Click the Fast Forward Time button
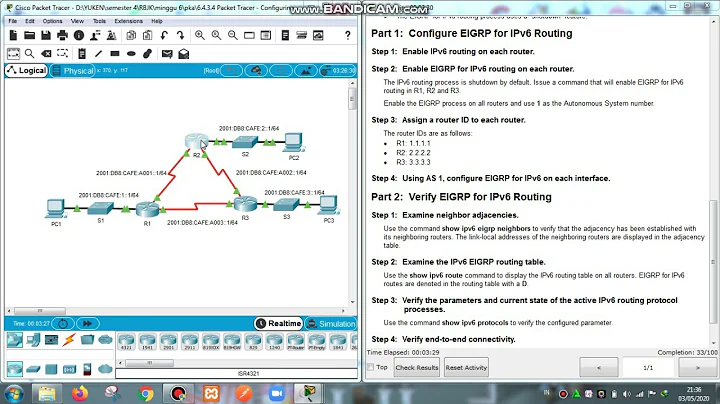Image resolution: width=720 pixels, height=404 pixels. point(87,324)
